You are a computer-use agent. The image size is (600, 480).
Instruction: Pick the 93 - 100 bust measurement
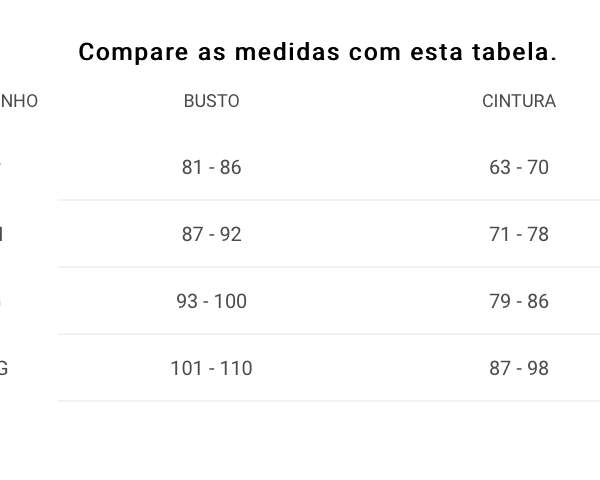[x=212, y=301]
